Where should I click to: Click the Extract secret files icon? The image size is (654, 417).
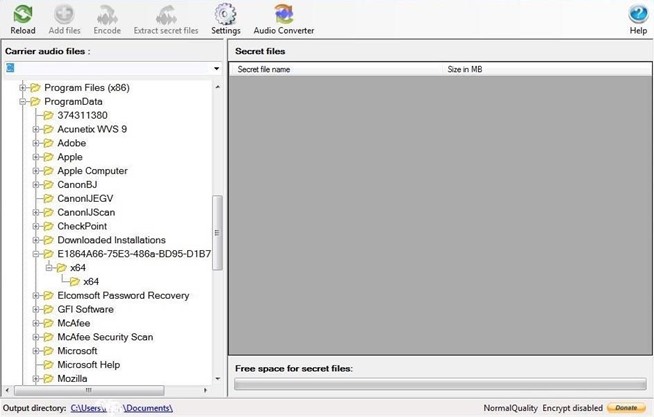coord(166,14)
